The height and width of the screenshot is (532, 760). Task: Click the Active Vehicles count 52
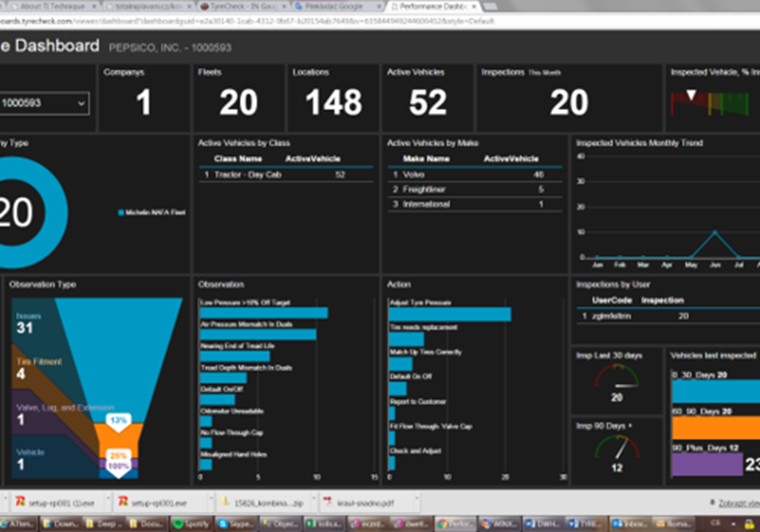click(427, 103)
